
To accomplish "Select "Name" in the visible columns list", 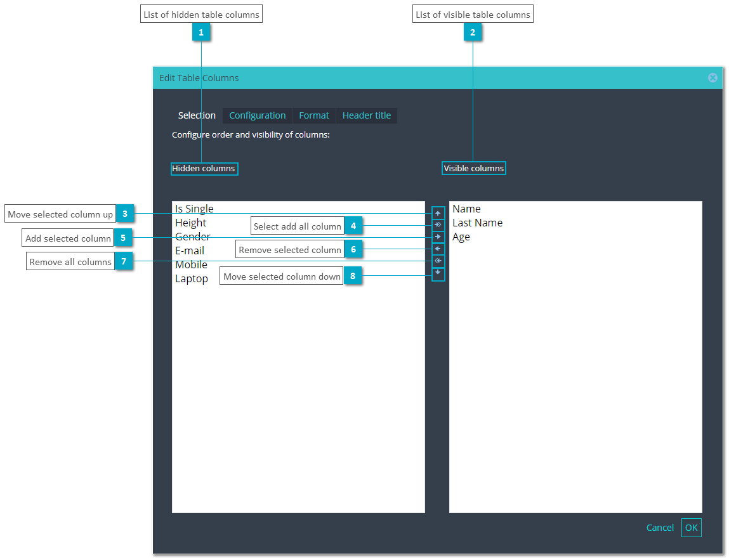I will point(466,209).
